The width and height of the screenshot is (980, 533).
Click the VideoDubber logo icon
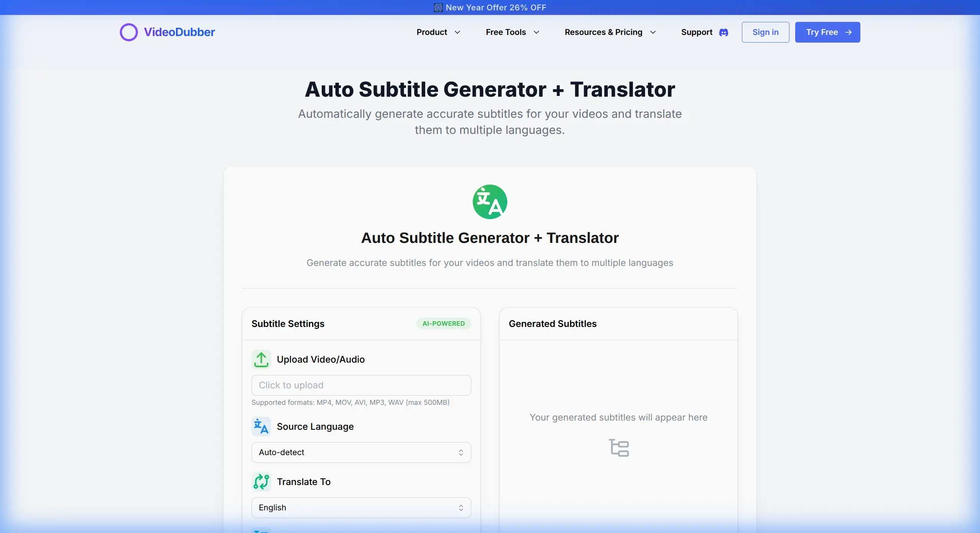click(128, 32)
